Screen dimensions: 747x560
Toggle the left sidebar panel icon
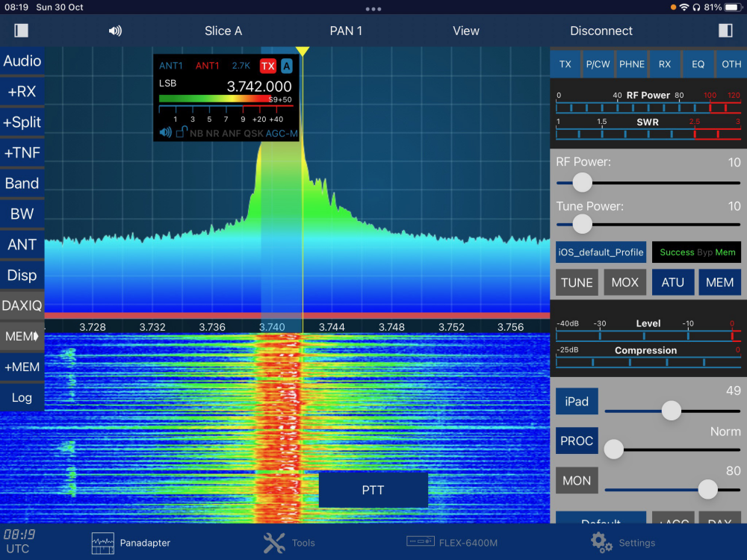pos(21,31)
